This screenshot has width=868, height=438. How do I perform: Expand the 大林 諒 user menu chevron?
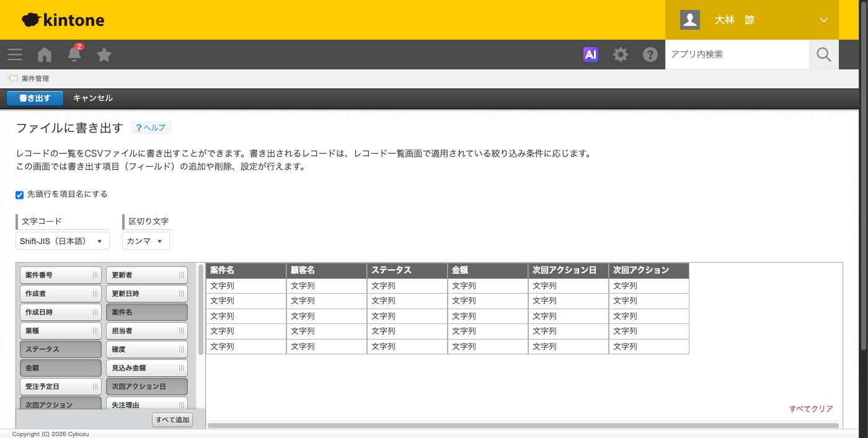click(824, 20)
